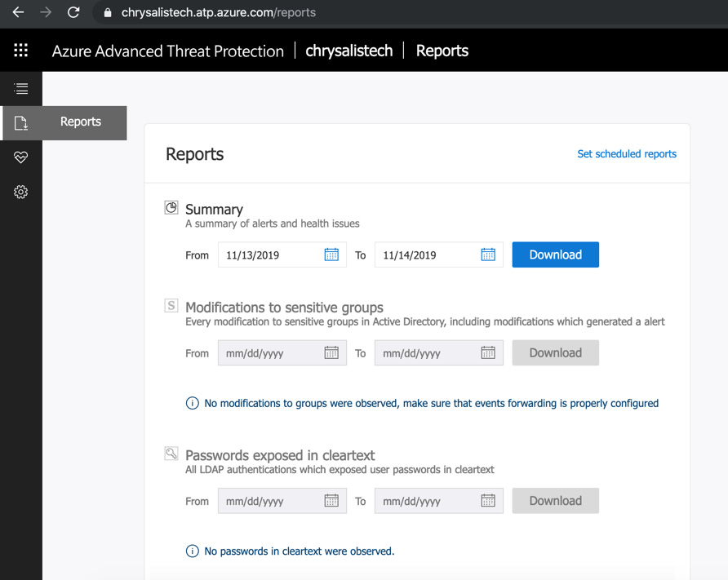Open the Health heart icon in sidebar
The width and height of the screenshot is (728, 580).
coord(21,157)
